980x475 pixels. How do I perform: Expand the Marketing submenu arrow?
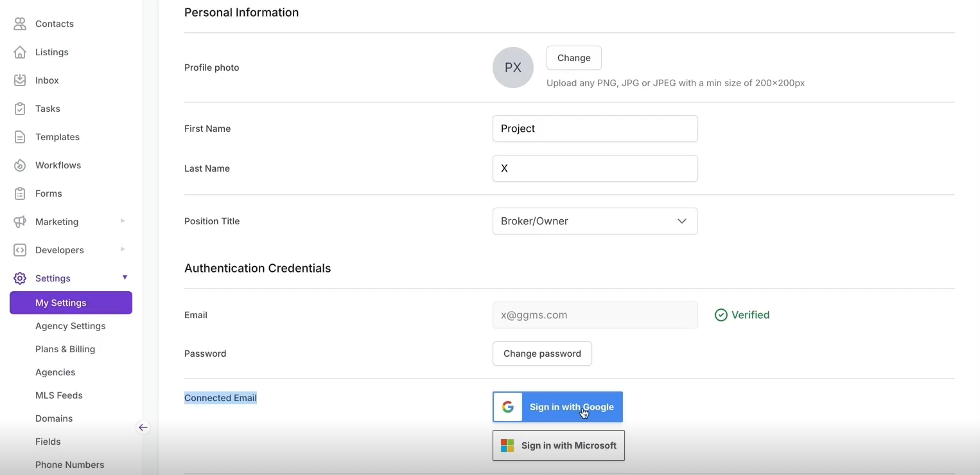pyautogui.click(x=123, y=221)
